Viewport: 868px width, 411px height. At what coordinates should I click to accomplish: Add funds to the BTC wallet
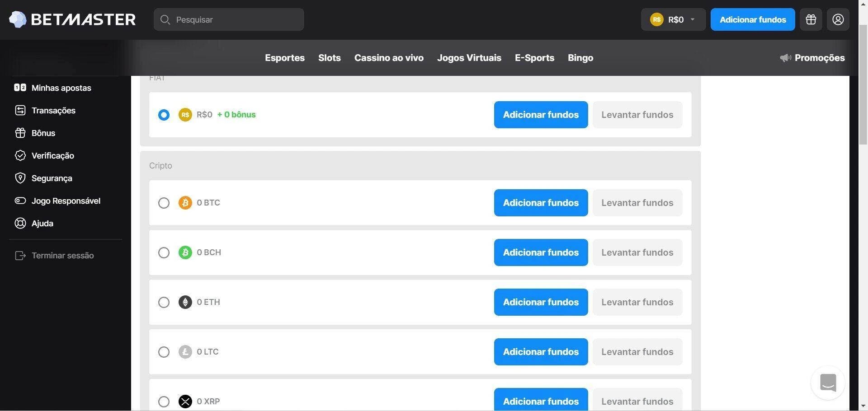coord(541,203)
